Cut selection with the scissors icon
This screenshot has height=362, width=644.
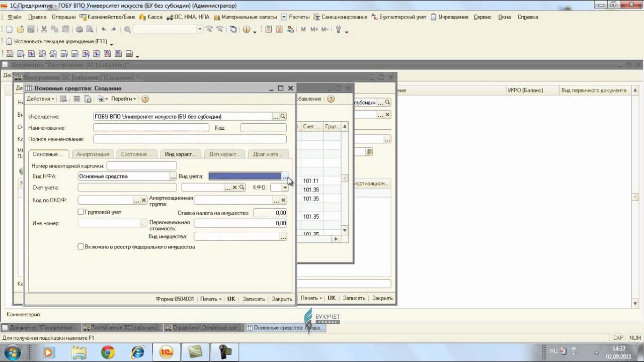point(44,30)
